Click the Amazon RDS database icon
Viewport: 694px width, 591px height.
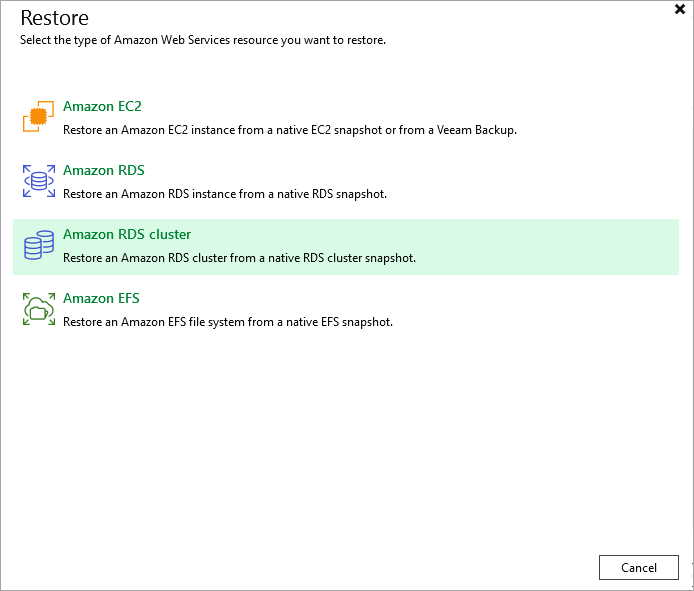(39, 181)
